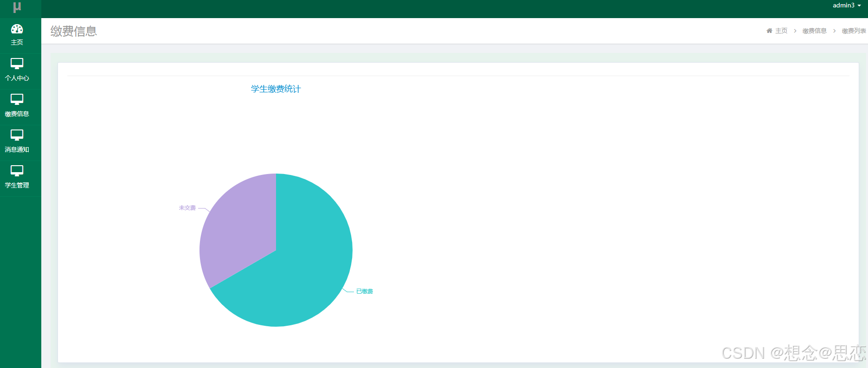
Task: Open 学生管理 label in the sidebar
Action: pos(17,185)
